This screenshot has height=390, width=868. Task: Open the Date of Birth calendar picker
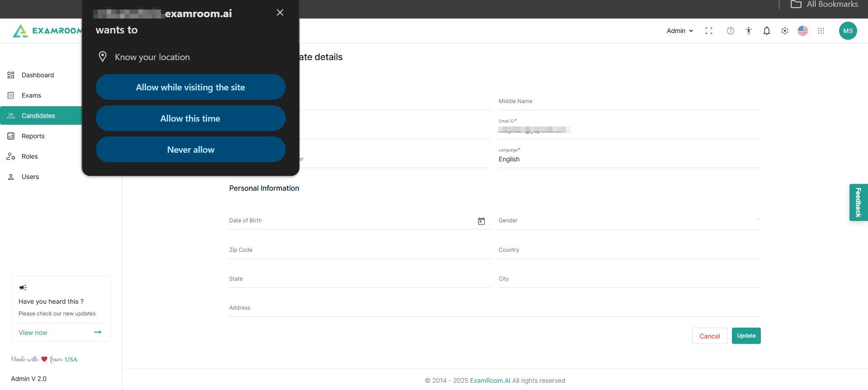click(481, 221)
